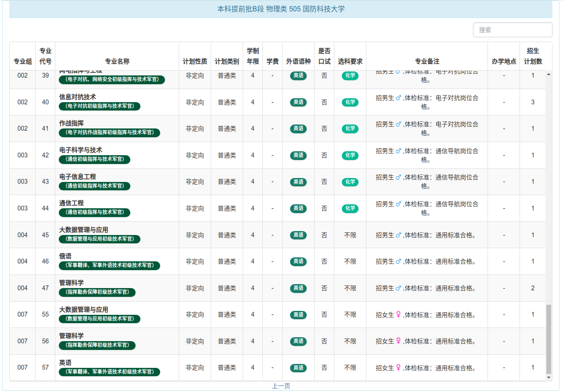Click 数据管理与应用初级技术军官 tag in row 55
This screenshot has width=563, height=392.
100,319
